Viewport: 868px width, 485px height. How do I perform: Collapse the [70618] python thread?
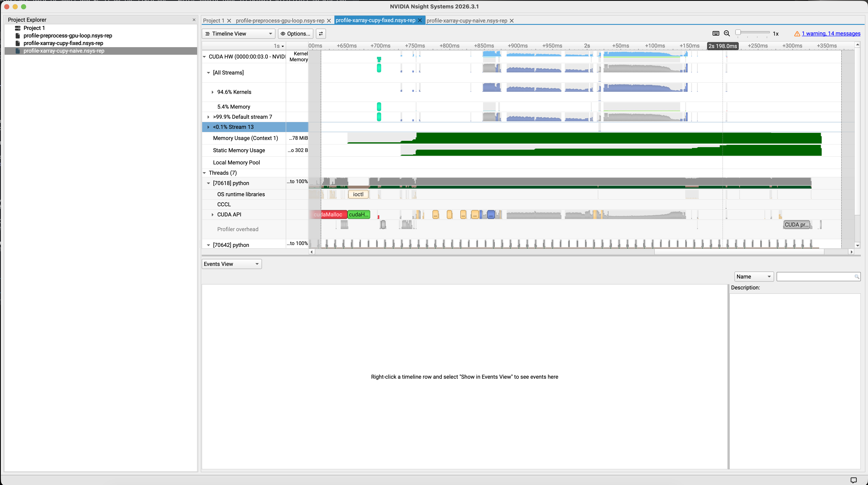[208, 183]
